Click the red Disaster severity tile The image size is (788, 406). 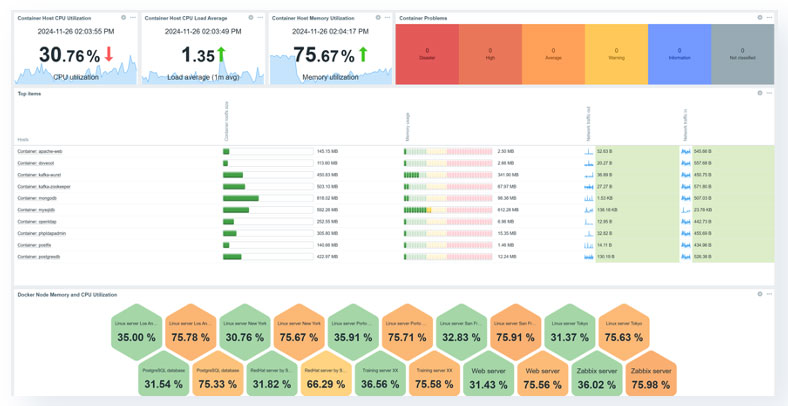[x=427, y=54]
